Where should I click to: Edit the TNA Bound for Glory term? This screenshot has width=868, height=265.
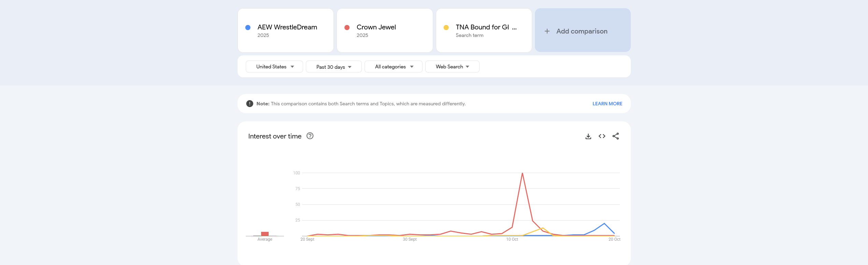pos(482,27)
